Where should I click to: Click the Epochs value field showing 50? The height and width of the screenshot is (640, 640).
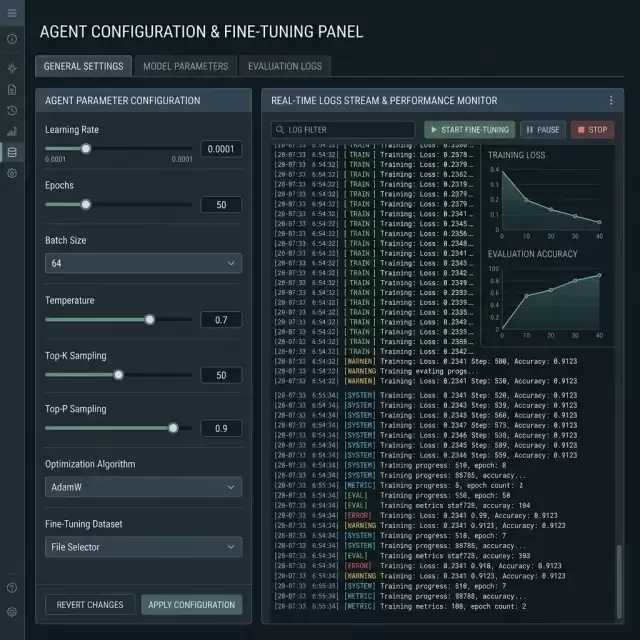(221, 204)
